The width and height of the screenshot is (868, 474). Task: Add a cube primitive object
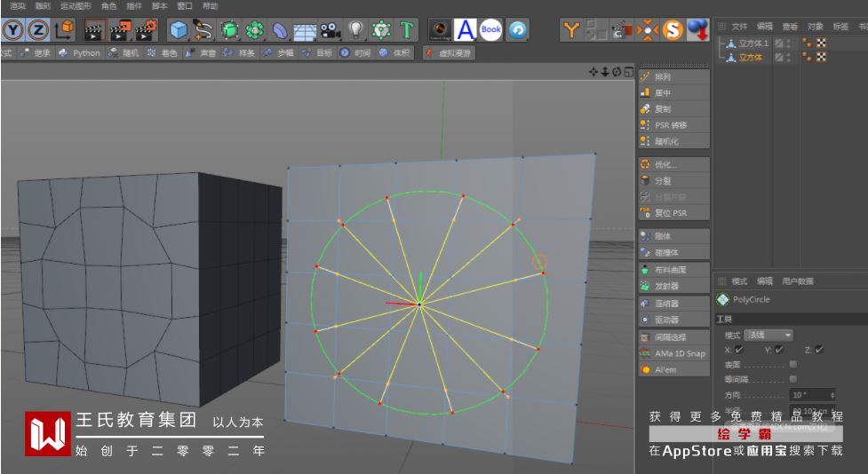coord(179,30)
